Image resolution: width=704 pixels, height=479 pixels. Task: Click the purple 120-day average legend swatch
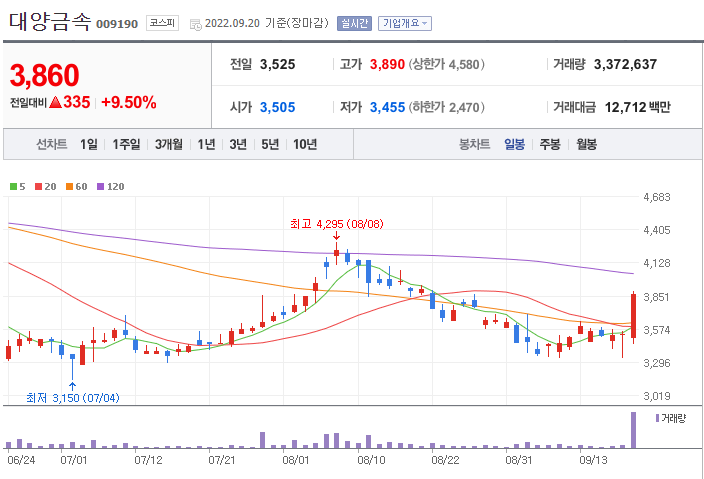click(x=101, y=187)
